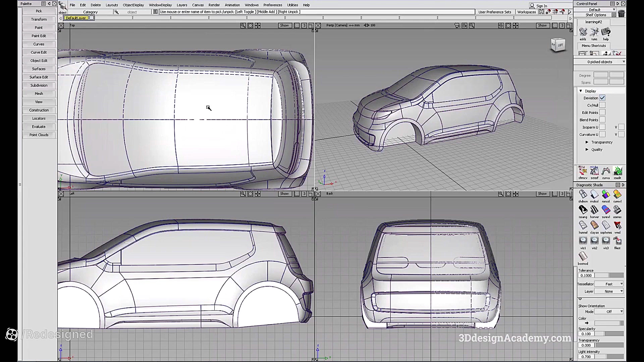Select the horver zebra stripe shading icon
Image resolution: width=644 pixels, height=362 pixels.
[x=594, y=210]
